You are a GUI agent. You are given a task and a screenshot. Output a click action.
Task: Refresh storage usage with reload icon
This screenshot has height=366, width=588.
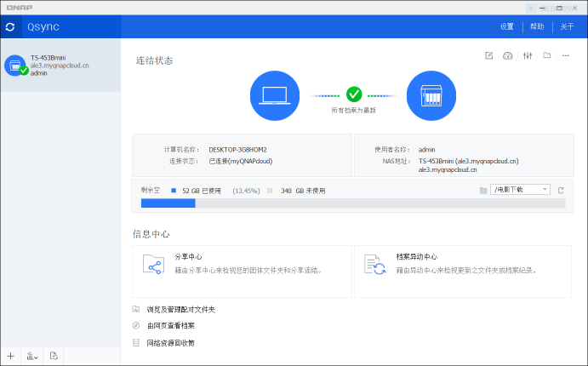click(561, 191)
